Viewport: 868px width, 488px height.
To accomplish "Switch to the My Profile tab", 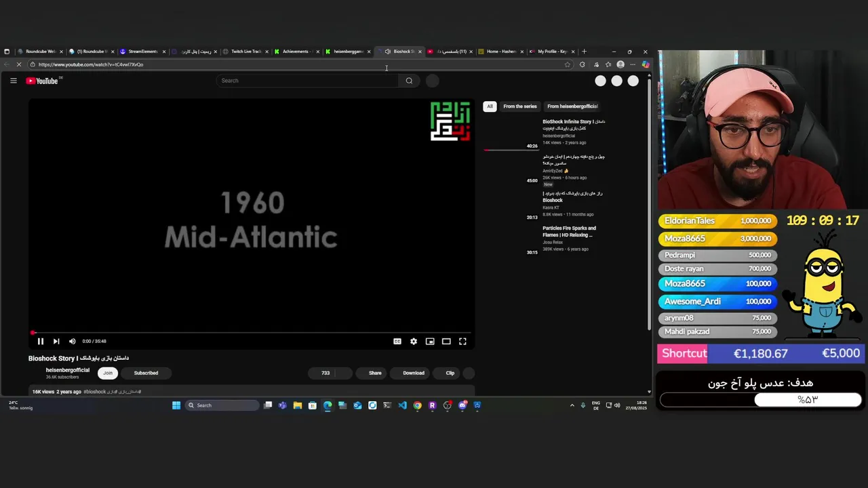I will (x=551, y=52).
